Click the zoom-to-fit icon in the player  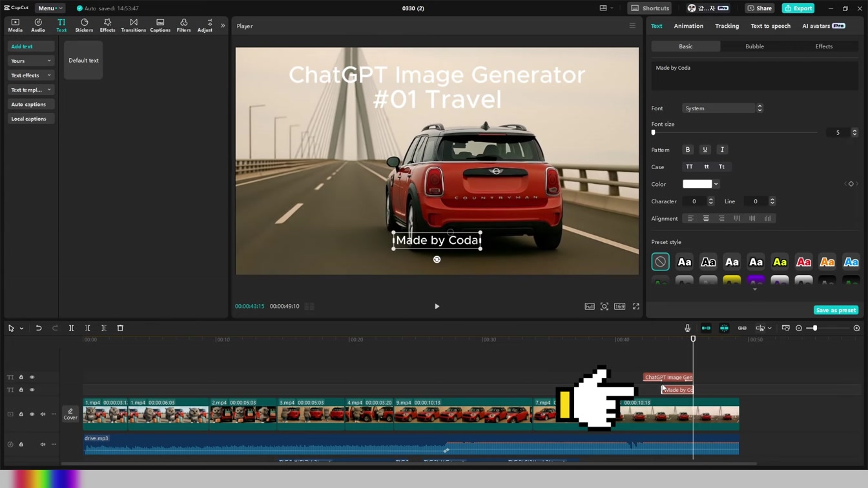click(604, 307)
